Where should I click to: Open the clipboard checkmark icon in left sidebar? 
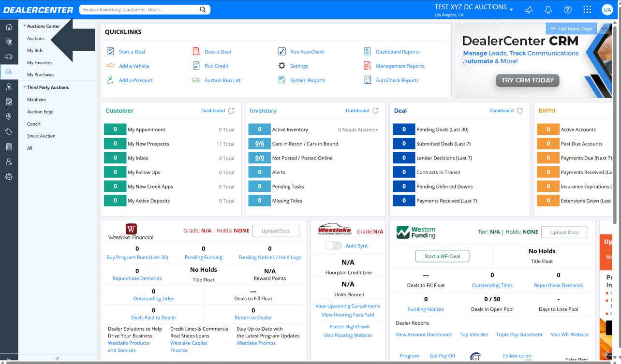pos(9,102)
